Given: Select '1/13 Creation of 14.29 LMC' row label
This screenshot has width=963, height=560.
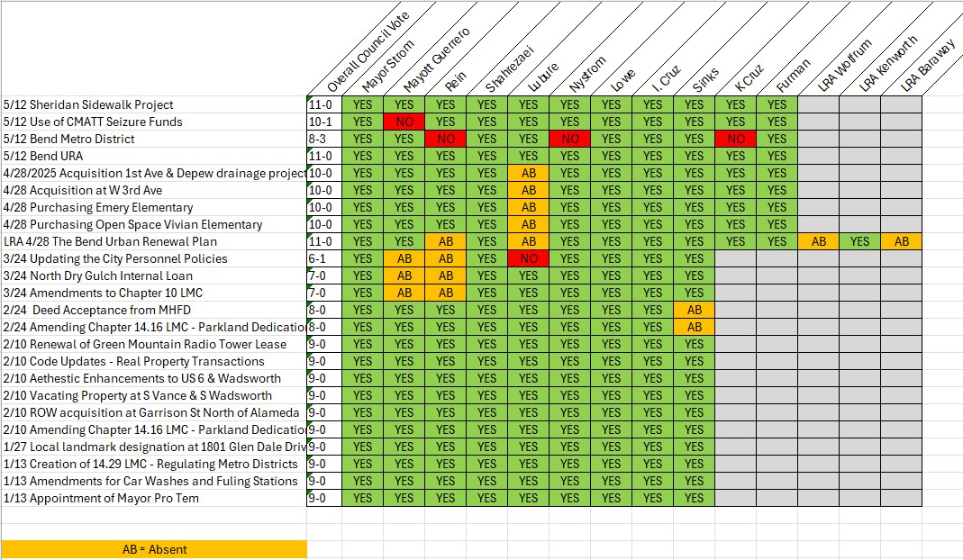Looking at the screenshot, I should (x=153, y=465).
